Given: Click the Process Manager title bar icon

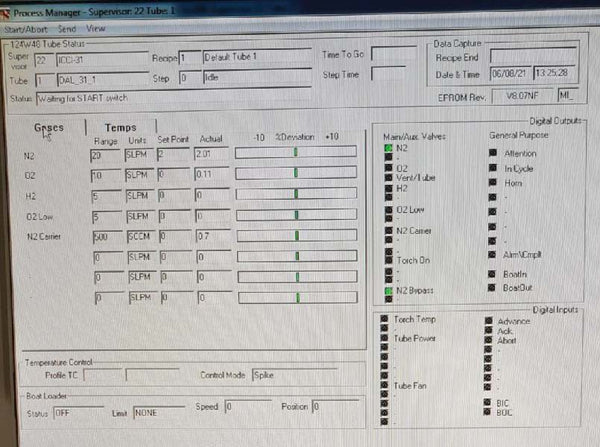Looking at the screenshot, I should pyautogui.click(x=5, y=14).
